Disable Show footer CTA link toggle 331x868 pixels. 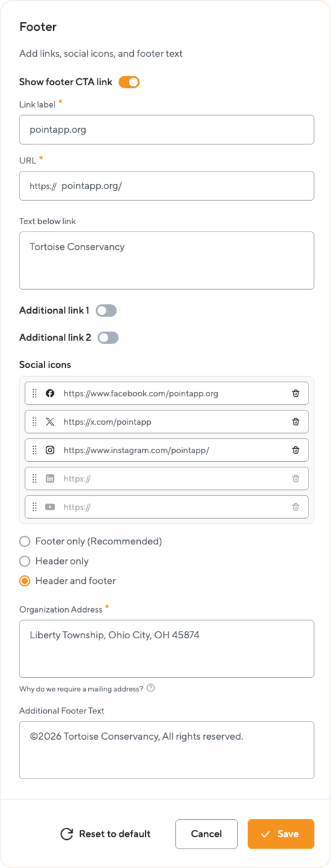click(129, 82)
